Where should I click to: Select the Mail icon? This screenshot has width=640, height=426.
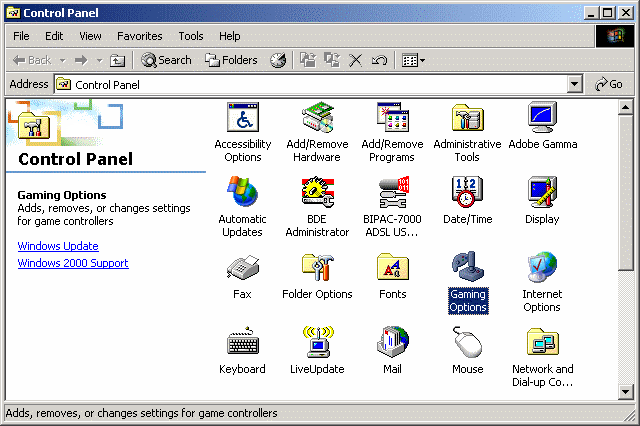click(x=393, y=342)
